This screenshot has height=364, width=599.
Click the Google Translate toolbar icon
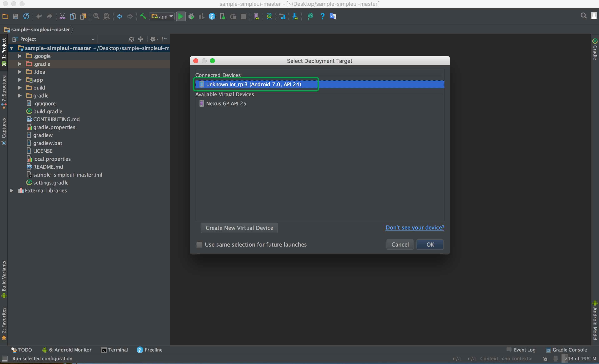333,16
